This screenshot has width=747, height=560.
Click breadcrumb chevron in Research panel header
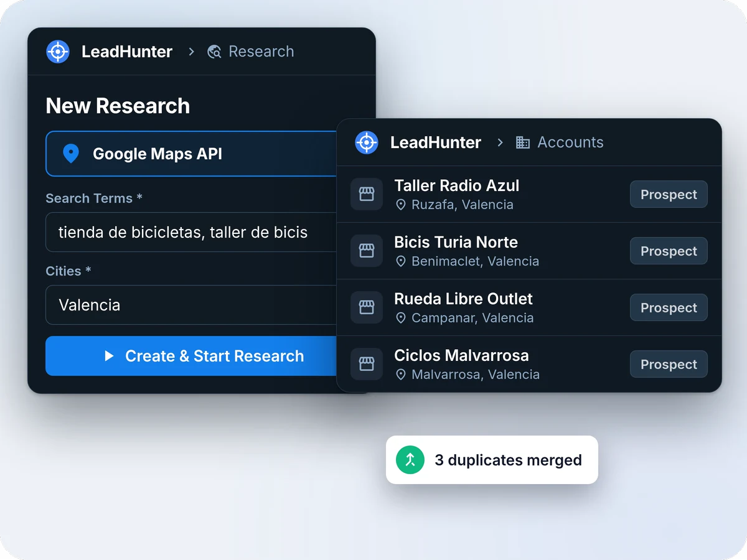[x=191, y=52]
